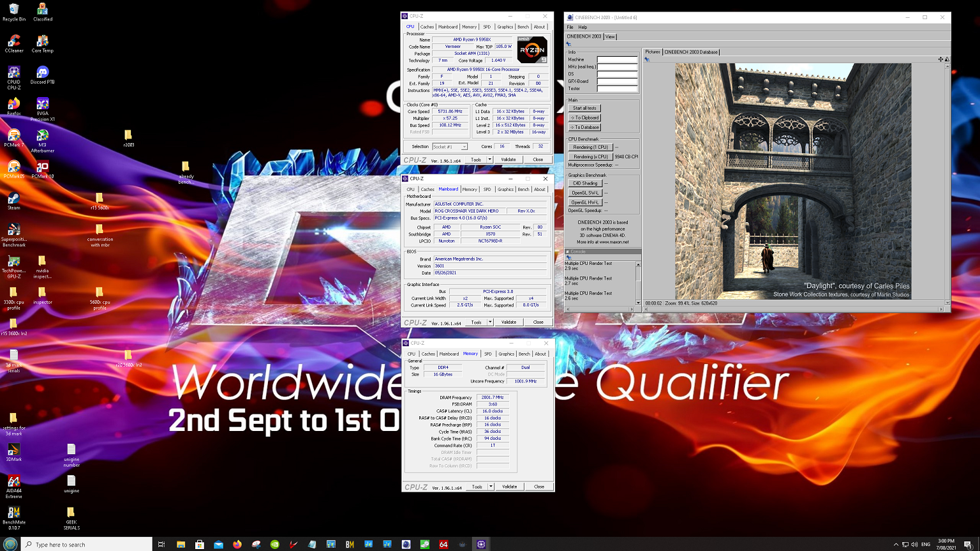Start the OpenGL HW-L test
The height and width of the screenshot is (551, 980).
[585, 202]
